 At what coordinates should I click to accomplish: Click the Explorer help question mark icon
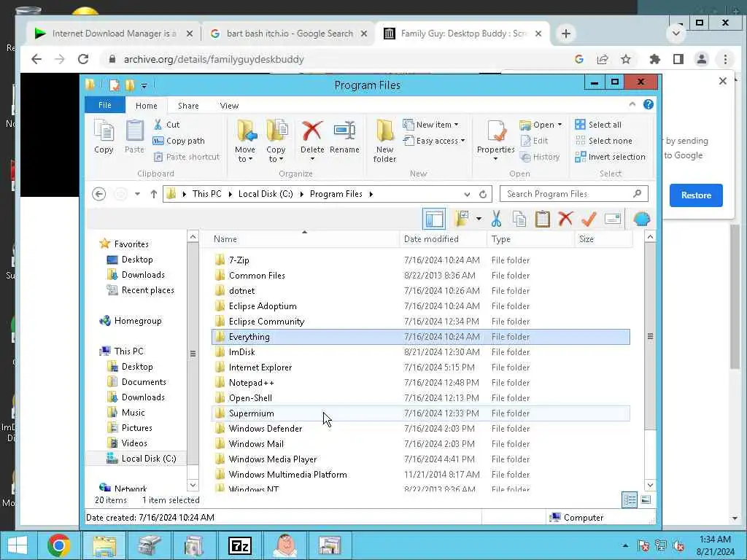(649, 105)
